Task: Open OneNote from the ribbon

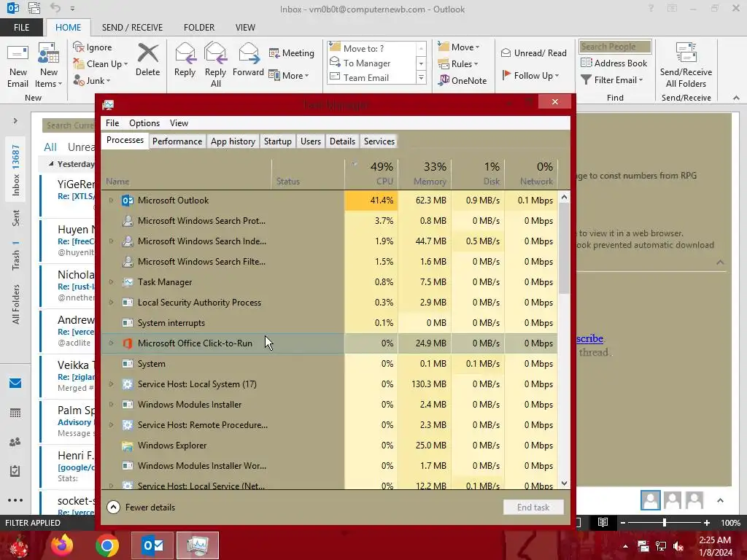Action: tap(463, 80)
